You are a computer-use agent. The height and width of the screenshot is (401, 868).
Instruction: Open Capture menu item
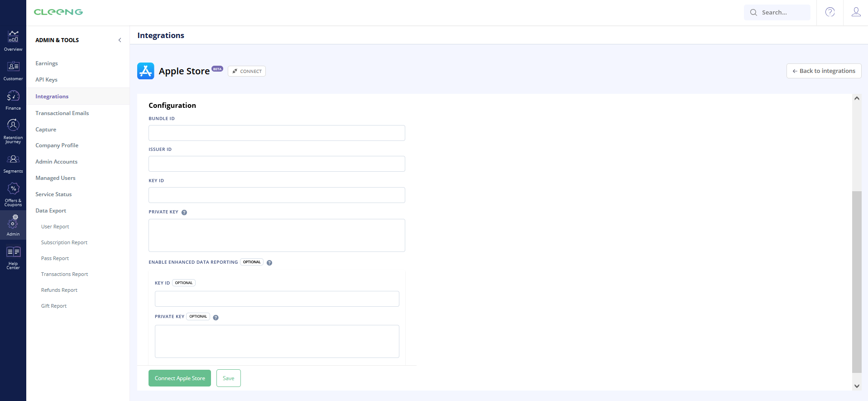point(46,130)
